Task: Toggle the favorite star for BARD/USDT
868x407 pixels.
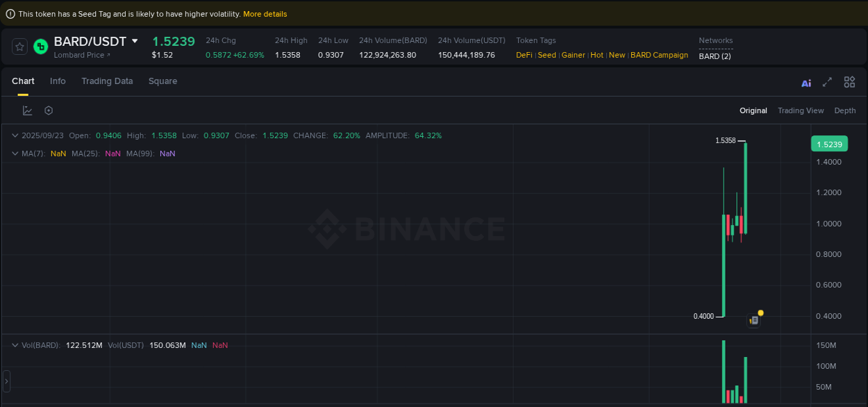Action: pyautogui.click(x=19, y=47)
